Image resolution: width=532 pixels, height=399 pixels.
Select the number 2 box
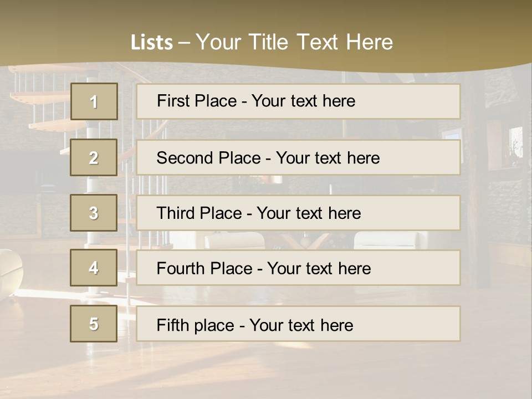tap(94, 157)
